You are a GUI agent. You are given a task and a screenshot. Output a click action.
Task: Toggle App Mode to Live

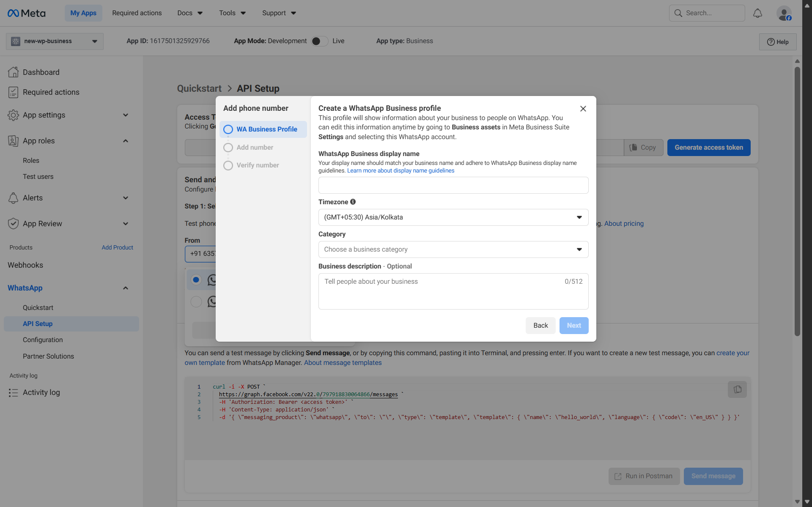tap(319, 41)
